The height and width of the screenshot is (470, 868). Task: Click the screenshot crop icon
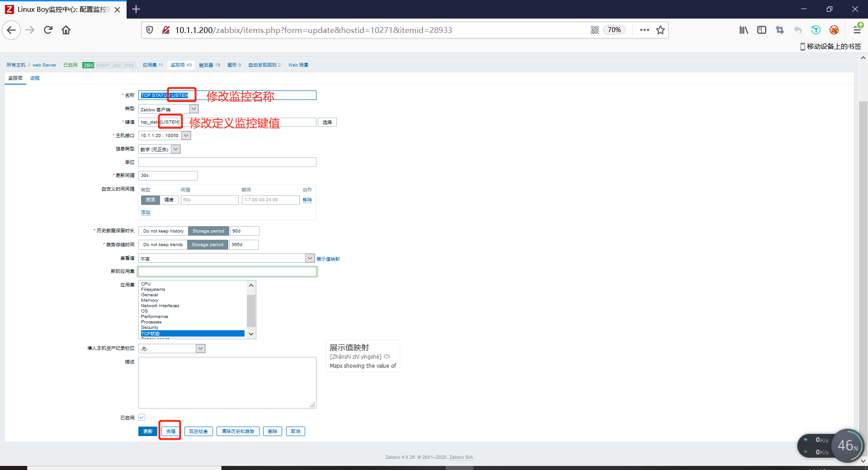pyautogui.click(x=780, y=30)
